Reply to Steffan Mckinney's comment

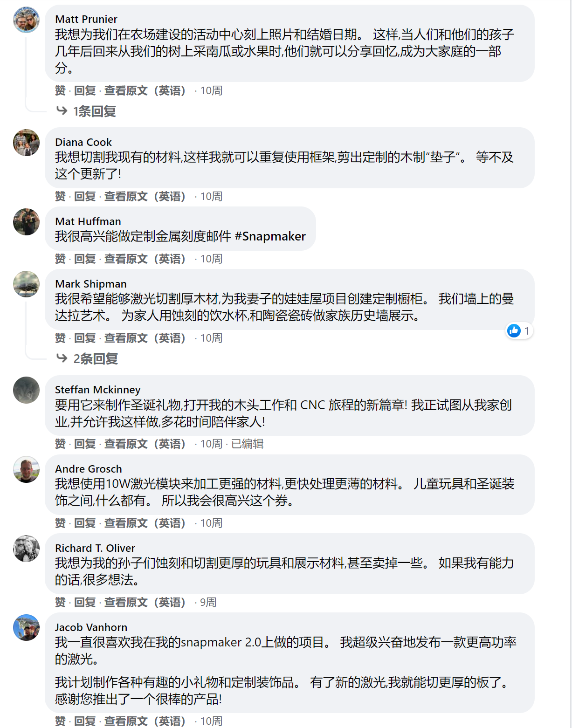[85, 444]
